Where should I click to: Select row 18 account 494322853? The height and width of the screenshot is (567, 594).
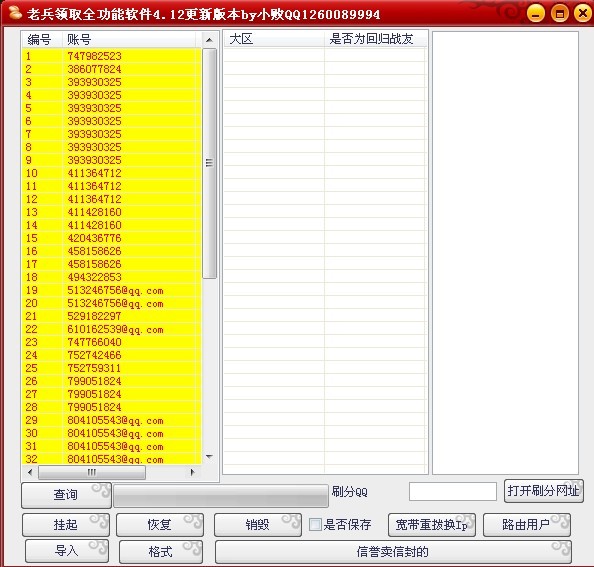(112, 277)
